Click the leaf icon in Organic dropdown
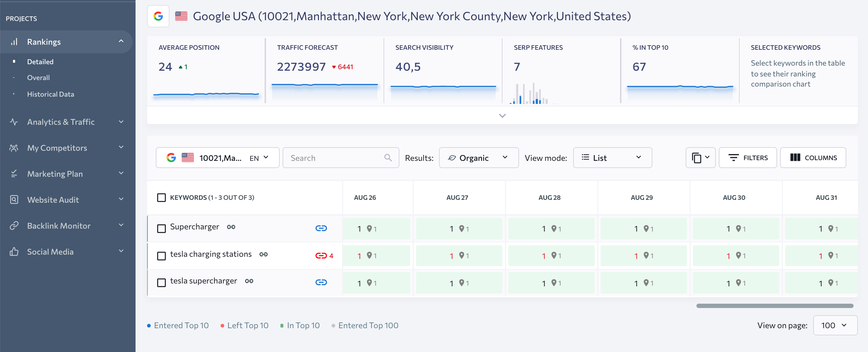The height and width of the screenshot is (352, 868). pyautogui.click(x=452, y=158)
